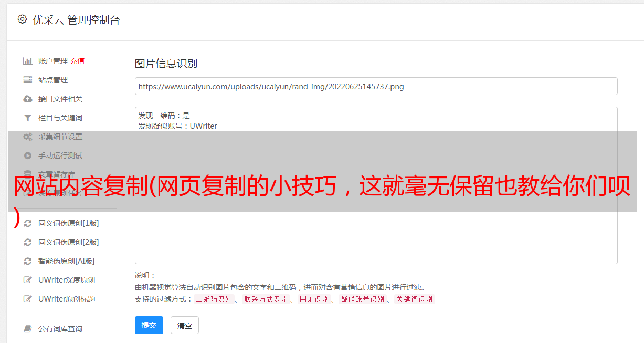644x343 pixels.
Task: Click the red 充值 link
Action: pyautogui.click(x=77, y=61)
